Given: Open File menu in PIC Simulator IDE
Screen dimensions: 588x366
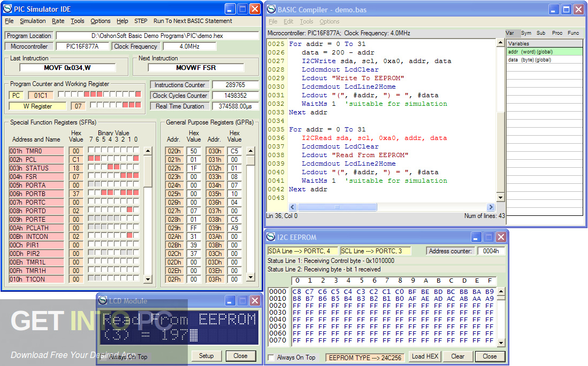Looking at the screenshot, I should point(9,21).
